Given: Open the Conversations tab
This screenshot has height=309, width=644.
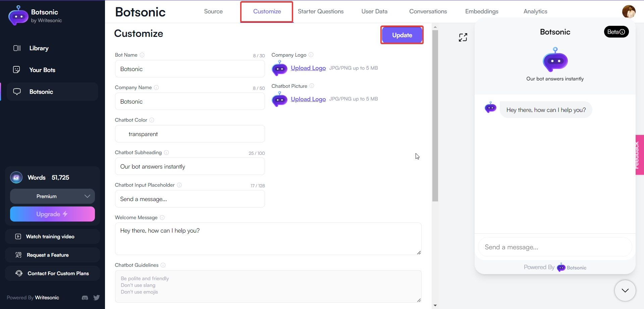Looking at the screenshot, I should (x=428, y=11).
